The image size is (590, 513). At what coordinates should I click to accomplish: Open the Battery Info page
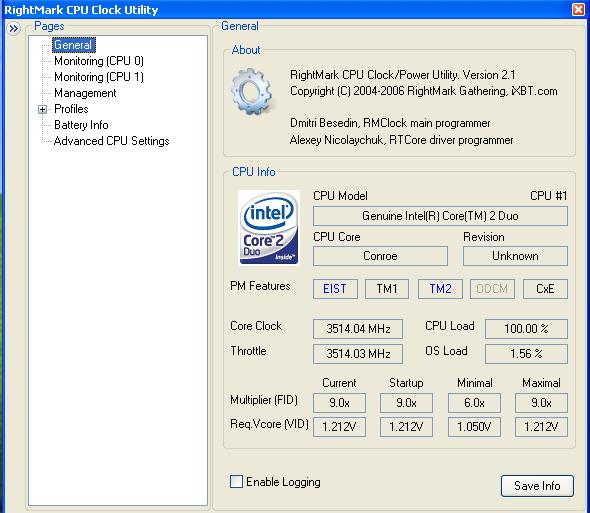point(81,125)
